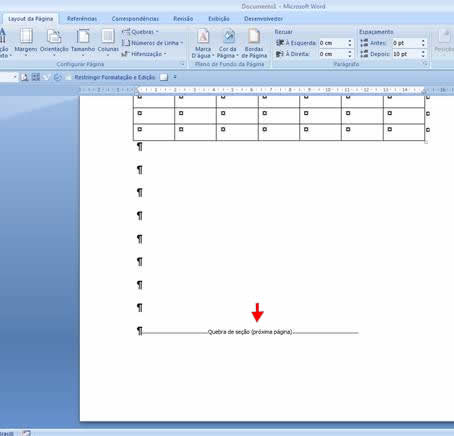Click the left indent icon beside À Esquerda

[280, 43]
